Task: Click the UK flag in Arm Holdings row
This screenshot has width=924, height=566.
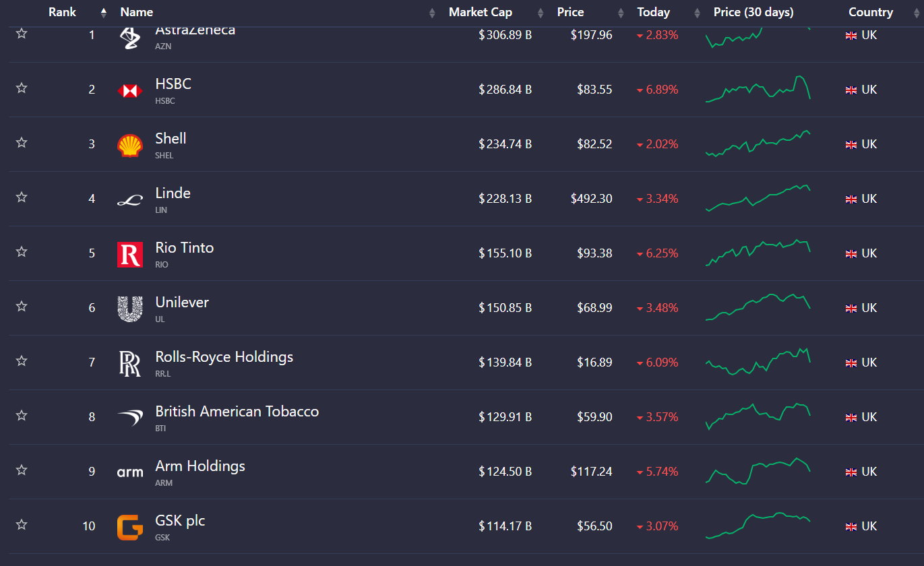Action: [851, 472]
